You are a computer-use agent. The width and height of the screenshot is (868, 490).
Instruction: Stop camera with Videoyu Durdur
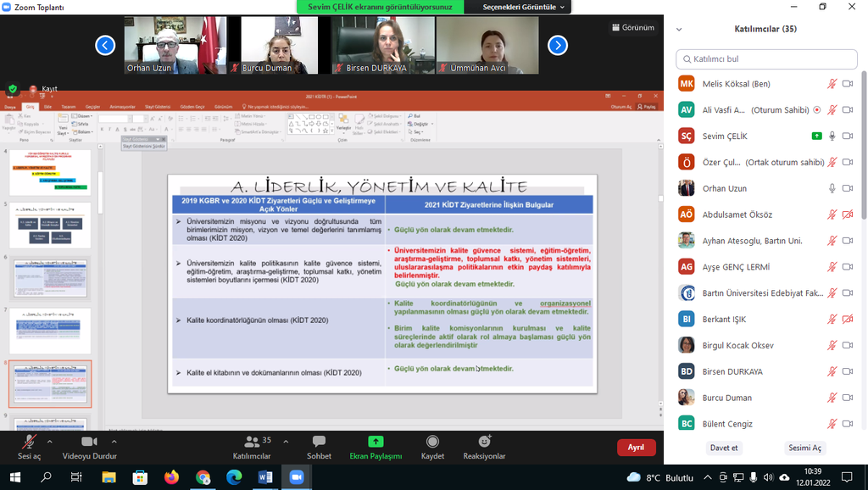89,443
